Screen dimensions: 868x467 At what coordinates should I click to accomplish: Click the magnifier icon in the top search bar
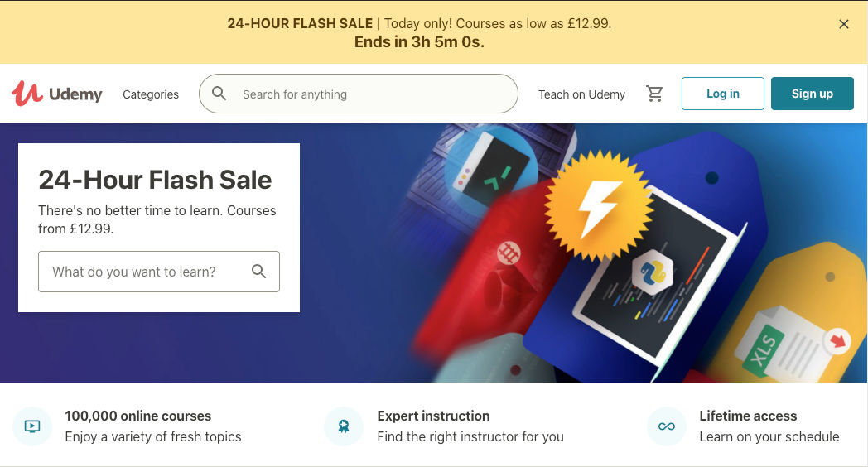coord(219,94)
